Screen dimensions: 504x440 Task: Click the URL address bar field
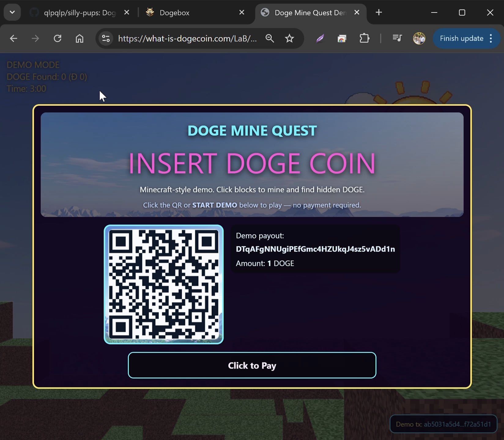187,38
